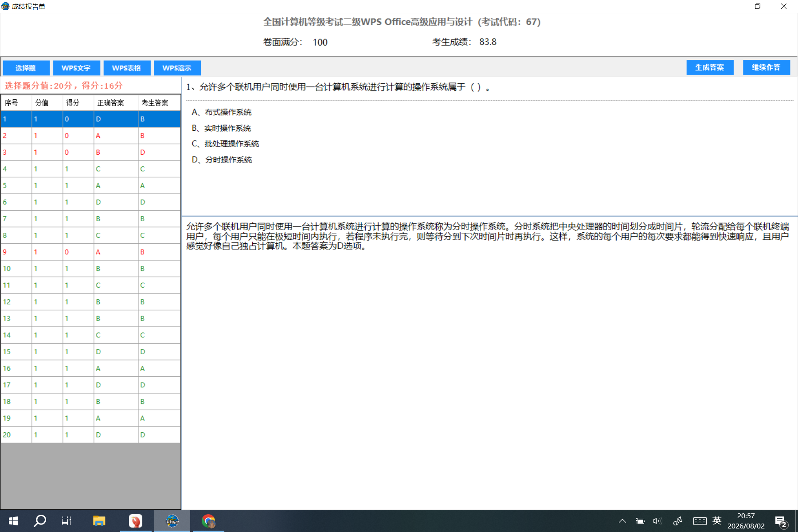Select question row 6 in the list
This screenshot has width=798, height=532.
(90, 202)
